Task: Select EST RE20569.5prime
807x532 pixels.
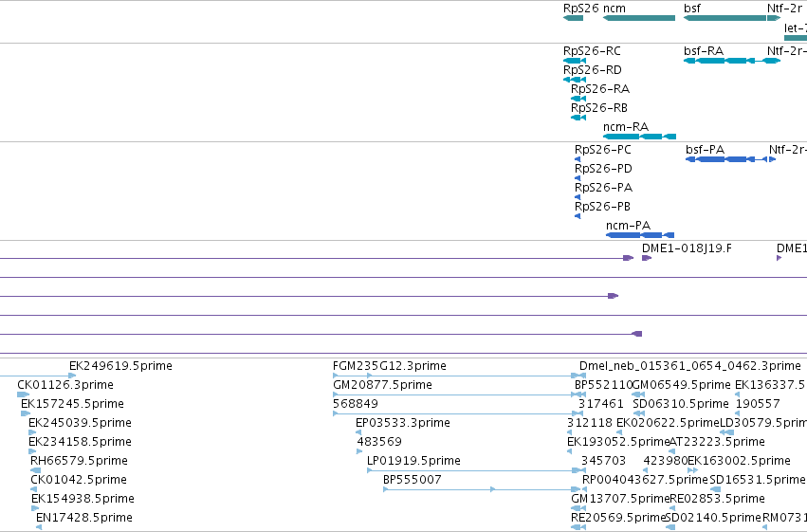Action: click(618, 518)
